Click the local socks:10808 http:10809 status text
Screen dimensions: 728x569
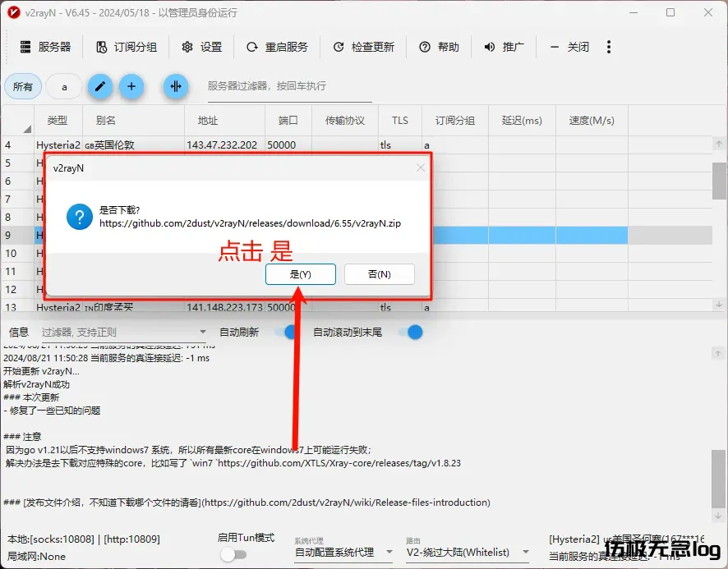84,539
